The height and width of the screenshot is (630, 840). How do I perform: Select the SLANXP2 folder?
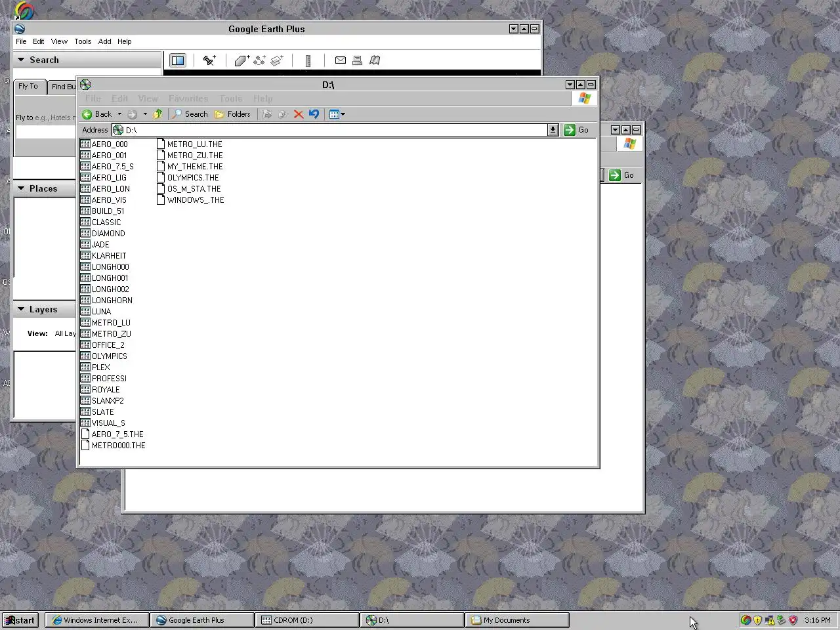(x=102, y=401)
